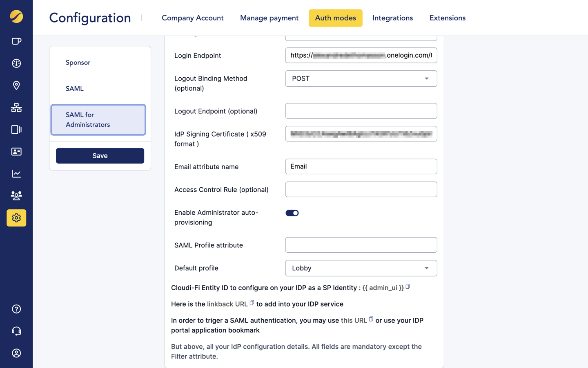The width and height of the screenshot is (588, 368).
Task: Open the dashboard gauge icon in sidebar
Action: [16, 63]
